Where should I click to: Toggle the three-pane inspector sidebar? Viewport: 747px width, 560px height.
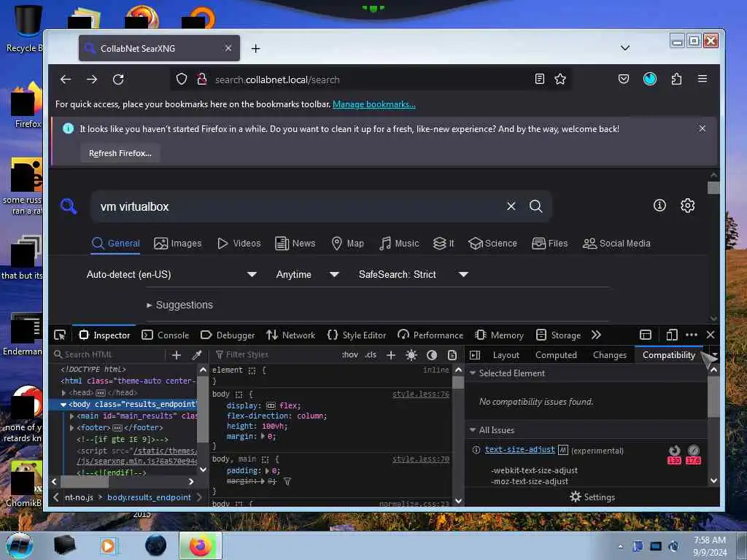point(475,355)
